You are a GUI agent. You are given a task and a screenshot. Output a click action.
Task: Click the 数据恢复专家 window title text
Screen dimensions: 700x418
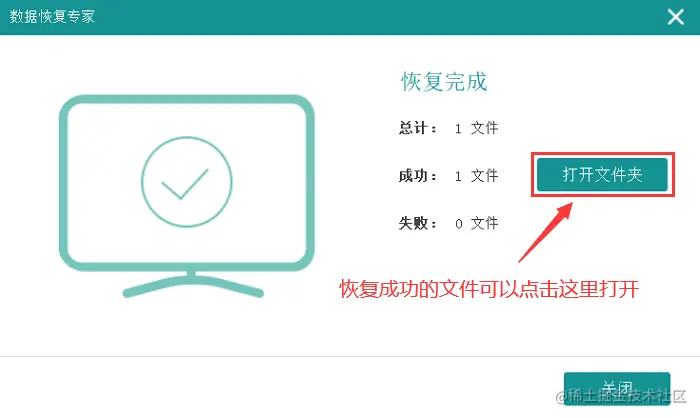[52, 17]
